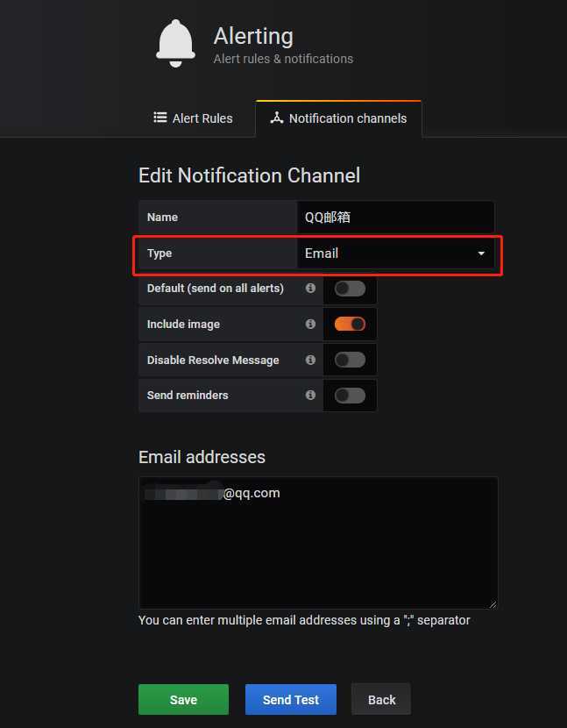Click the Alerting bell icon
The height and width of the screenshot is (728, 567).
pyautogui.click(x=175, y=43)
